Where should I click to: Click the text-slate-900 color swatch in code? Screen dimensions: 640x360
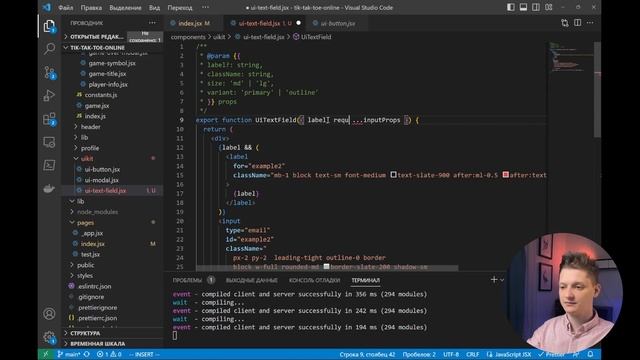pos(393,175)
